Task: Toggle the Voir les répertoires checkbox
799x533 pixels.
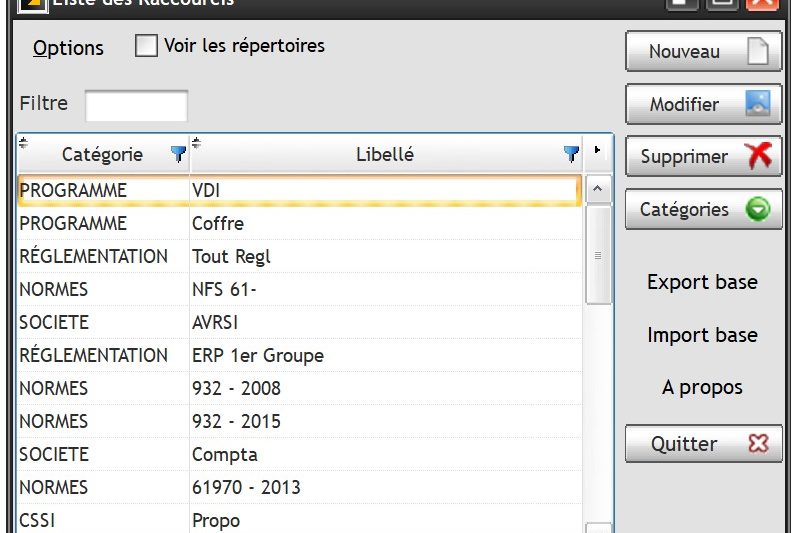Action: tap(146, 45)
